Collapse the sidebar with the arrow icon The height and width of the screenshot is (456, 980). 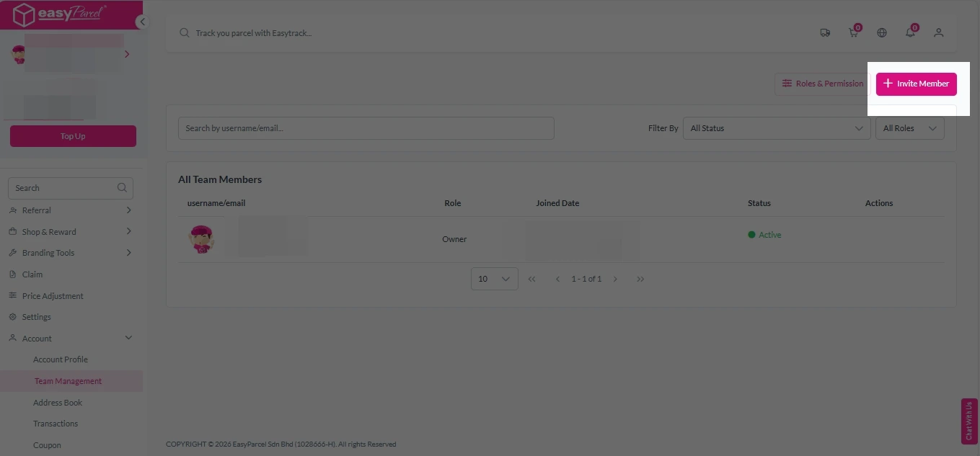pos(142,22)
